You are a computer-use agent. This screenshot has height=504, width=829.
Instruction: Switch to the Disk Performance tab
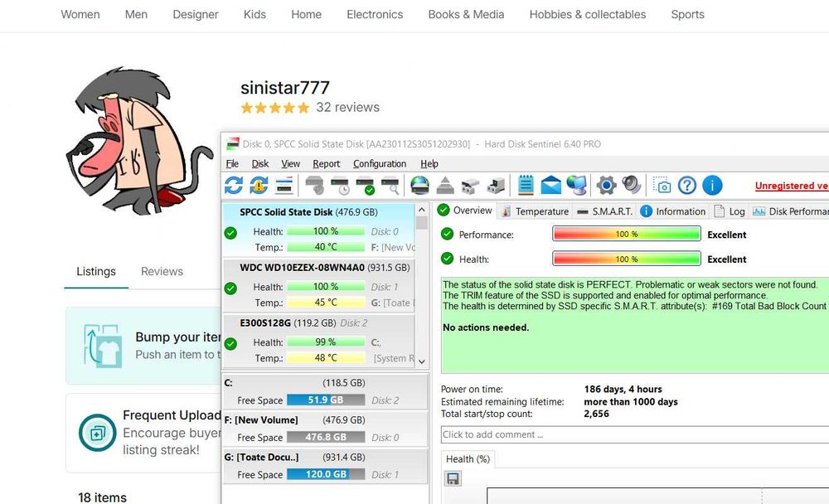tap(790, 211)
